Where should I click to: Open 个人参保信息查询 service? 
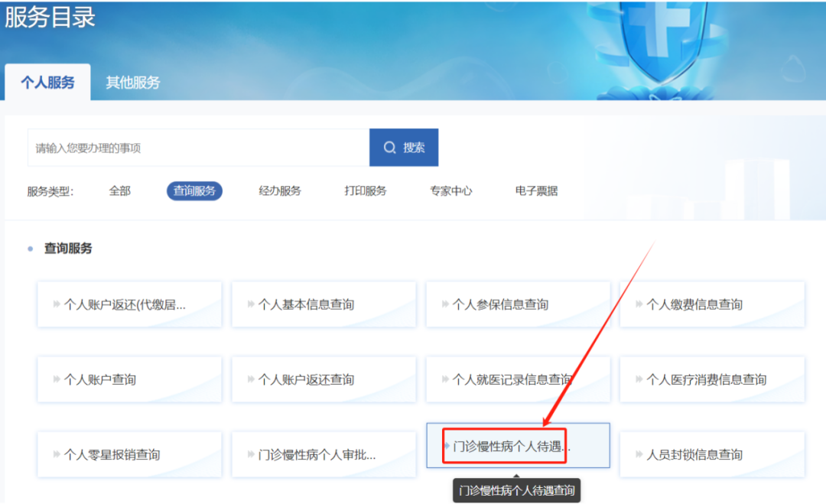click(518, 304)
